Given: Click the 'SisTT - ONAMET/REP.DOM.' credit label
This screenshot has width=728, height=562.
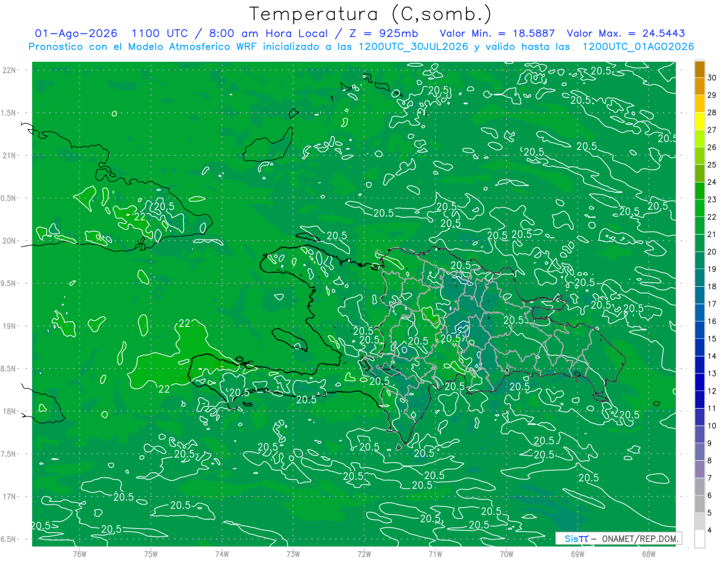Looking at the screenshot, I should [x=618, y=538].
